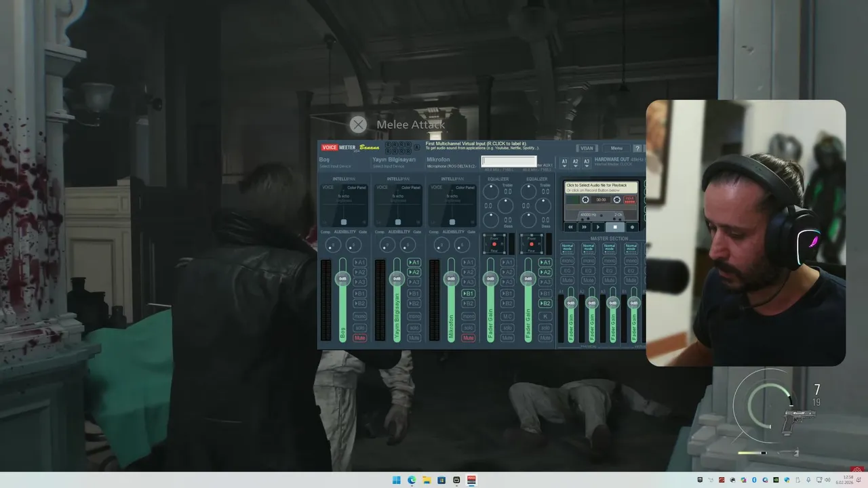Click first virtual input Bass knob
868x488 pixels.
point(490,220)
